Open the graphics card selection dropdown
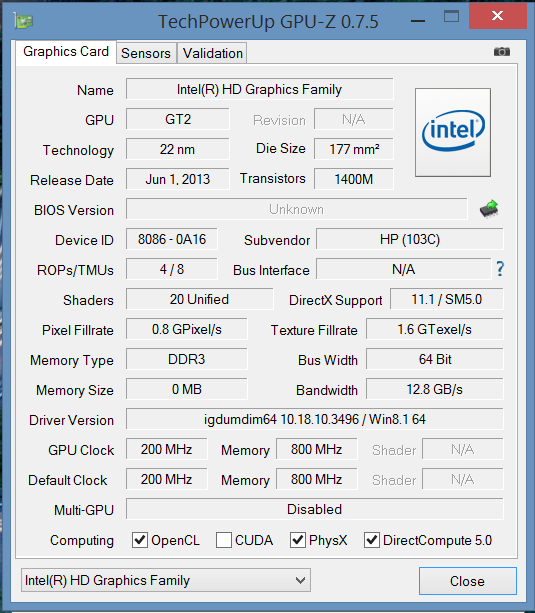The height and width of the screenshot is (613, 535). pos(166,580)
